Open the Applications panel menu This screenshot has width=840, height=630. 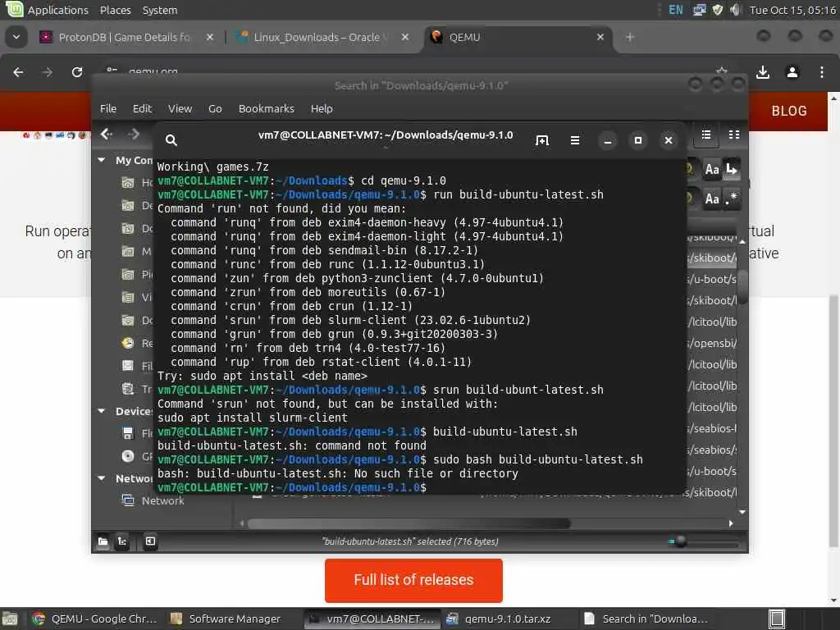[x=58, y=10]
